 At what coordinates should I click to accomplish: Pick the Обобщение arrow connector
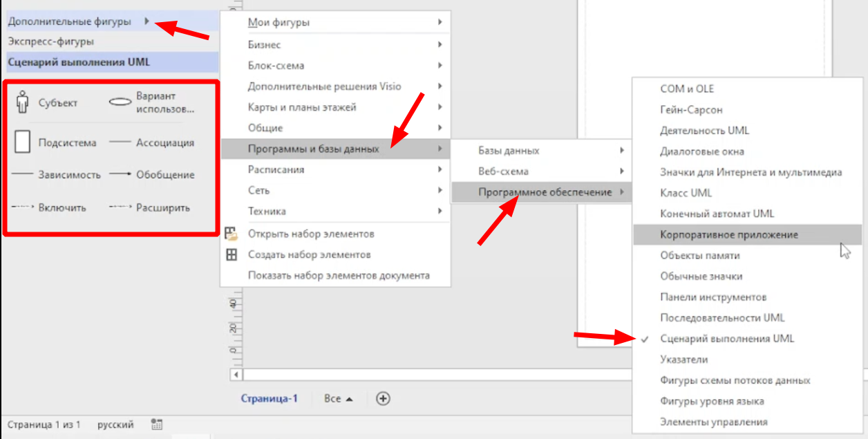pyautogui.click(x=120, y=175)
